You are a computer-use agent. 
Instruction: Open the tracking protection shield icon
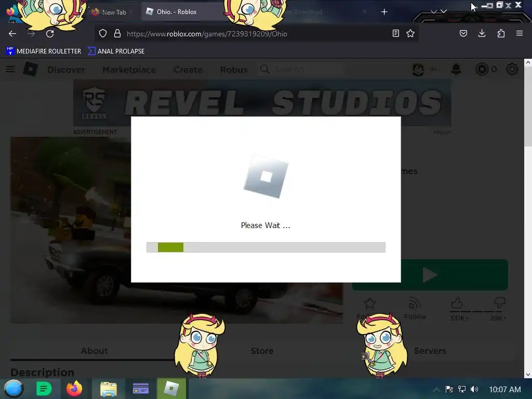click(103, 33)
